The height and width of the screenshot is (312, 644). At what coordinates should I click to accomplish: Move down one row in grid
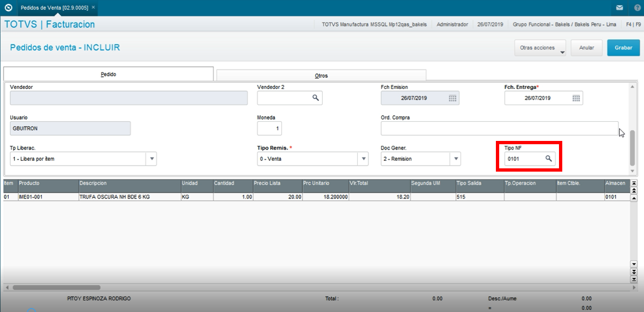[x=634, y=264]
